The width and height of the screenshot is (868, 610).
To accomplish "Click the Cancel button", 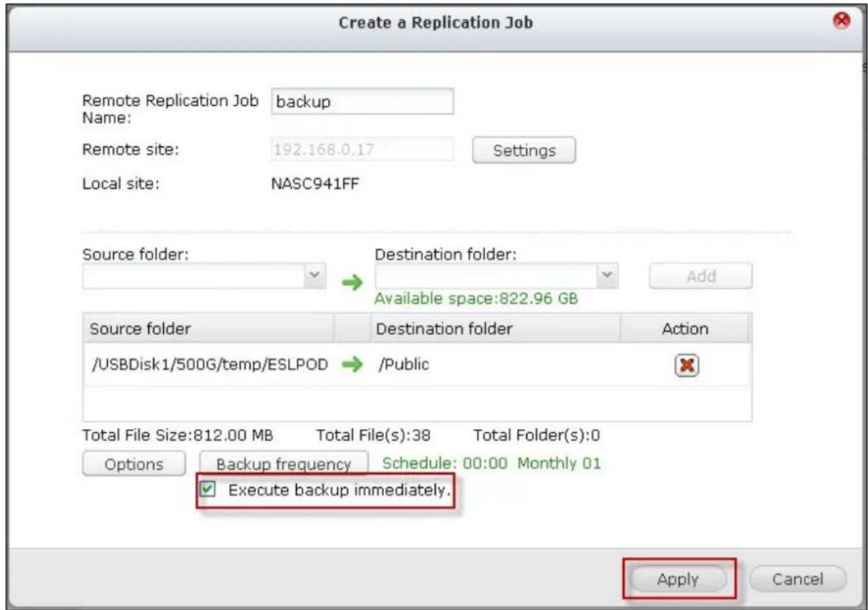I will [798, 579].
